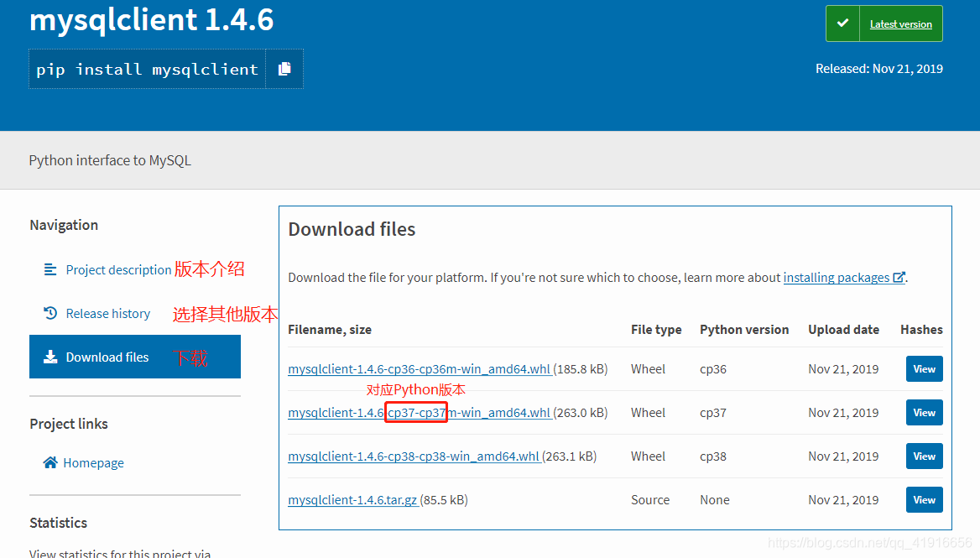Click the Filename, size column header

point(329,329)
